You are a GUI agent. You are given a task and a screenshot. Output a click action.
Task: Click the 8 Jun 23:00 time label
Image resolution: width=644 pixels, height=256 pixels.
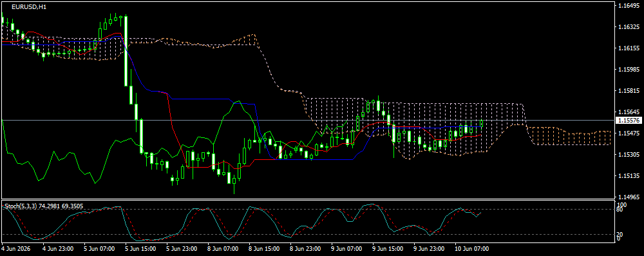(x=305, y=249)
